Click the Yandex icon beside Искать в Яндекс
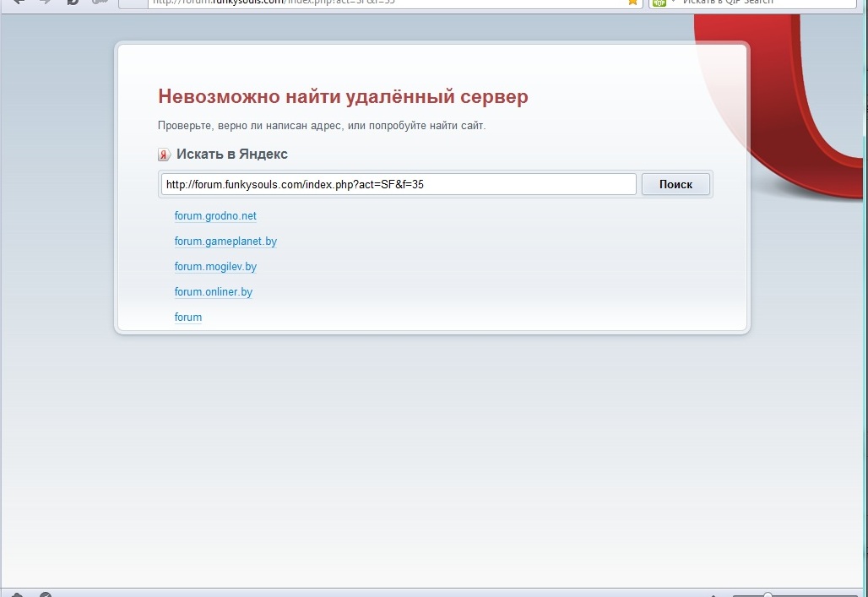The height and width of the screenshot is (597, 868). 164,155
